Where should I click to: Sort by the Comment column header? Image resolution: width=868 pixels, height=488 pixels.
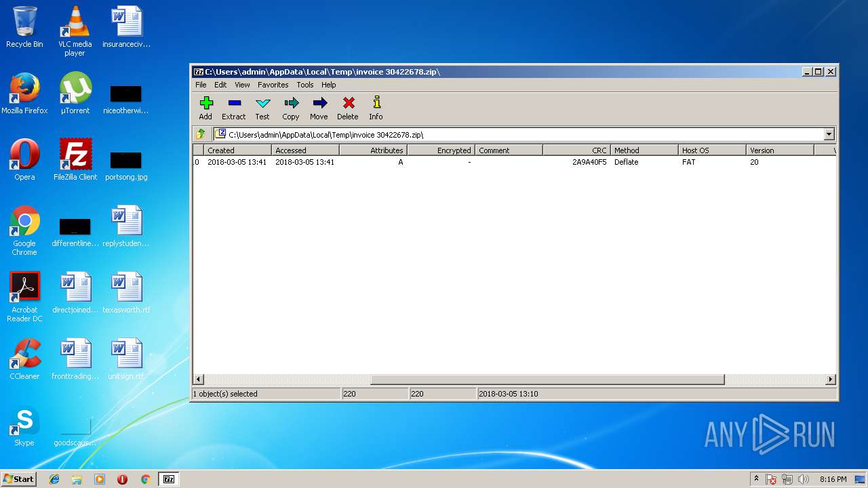(x=509, y=150)
